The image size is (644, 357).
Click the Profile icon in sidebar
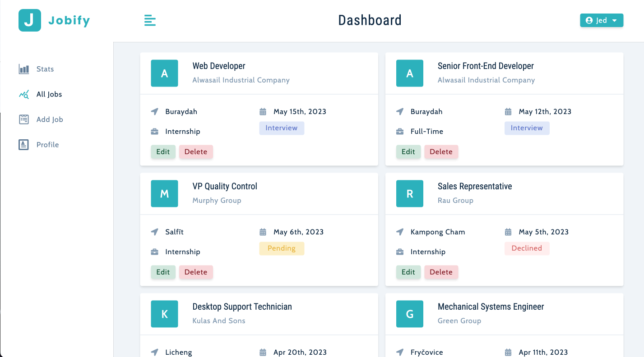coord(24,145)
